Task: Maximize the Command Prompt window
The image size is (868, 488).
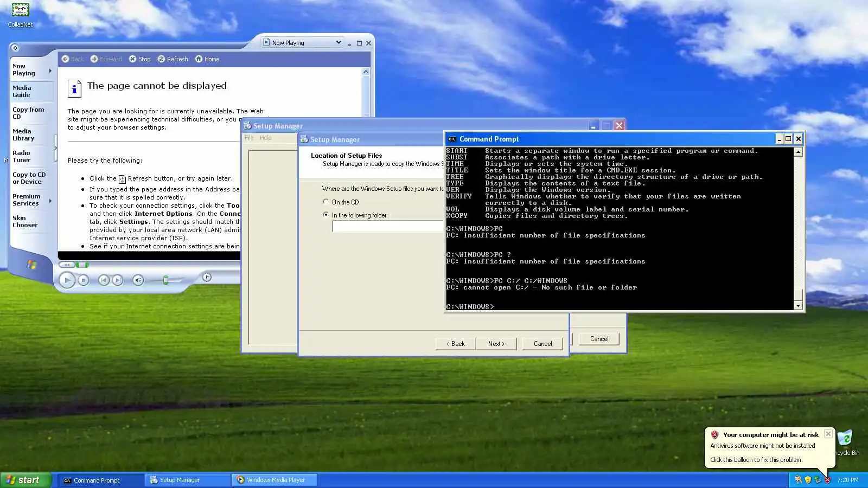Action: tap(788, 139)
